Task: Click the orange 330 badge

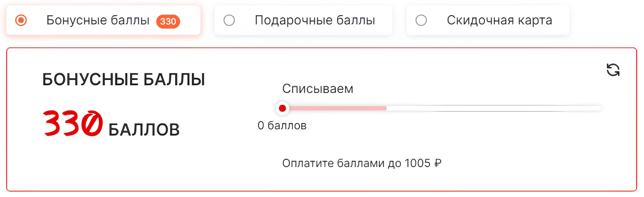Action: pyautogui.click(x=168, y=21)
